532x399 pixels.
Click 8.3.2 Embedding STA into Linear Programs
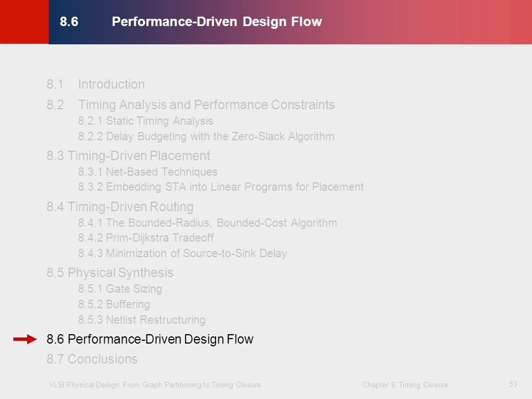click(221, 187)
